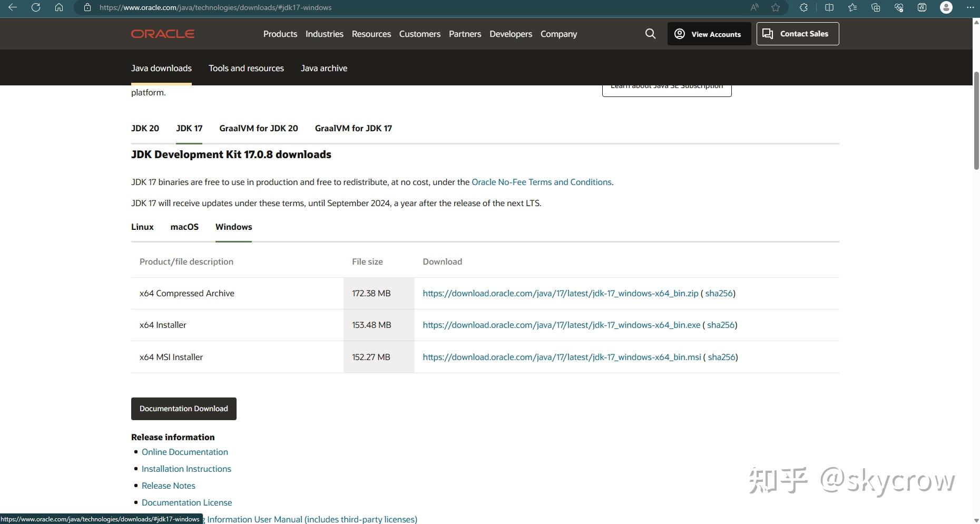Switch to the JDK 20 tab
980x524 pixels.
[x=145, y=128]
